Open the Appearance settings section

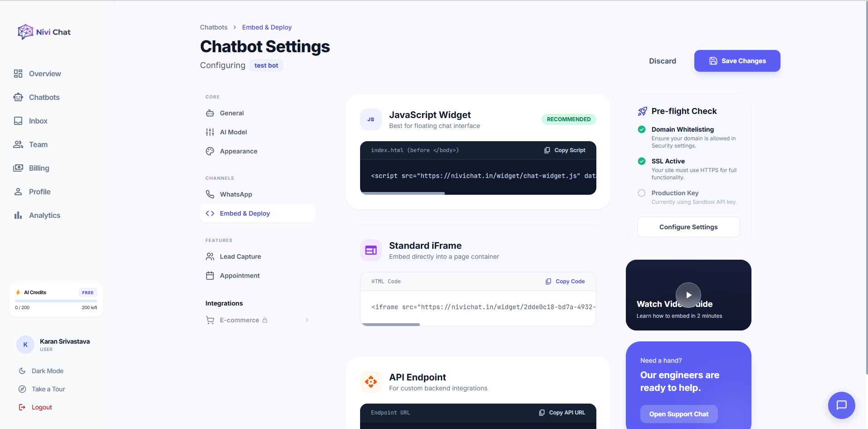tap(258, 151)
